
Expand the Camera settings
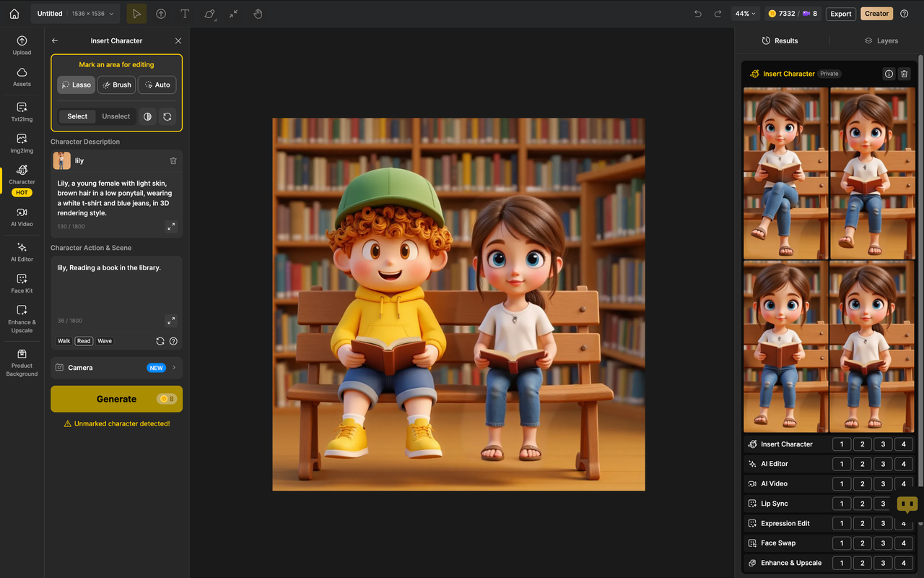point(116,367)
